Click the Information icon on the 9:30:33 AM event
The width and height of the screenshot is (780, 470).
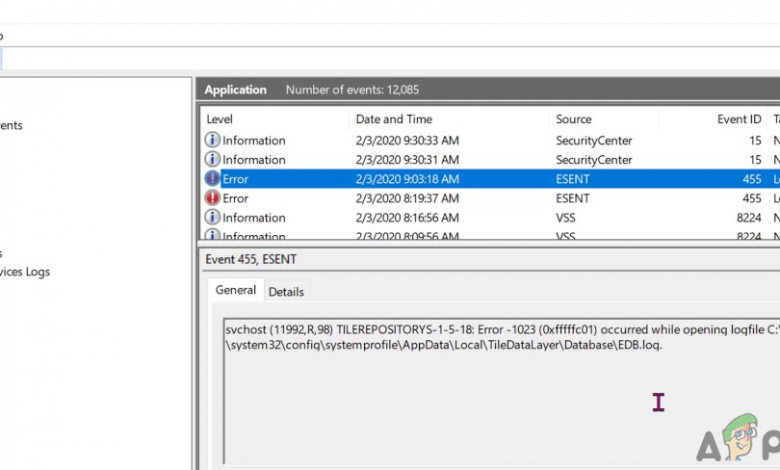pos(212,141)
